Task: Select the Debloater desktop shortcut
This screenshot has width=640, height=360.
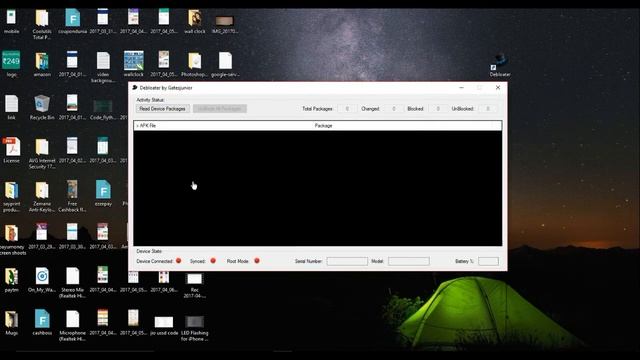Action: click(x=500, y=65)
